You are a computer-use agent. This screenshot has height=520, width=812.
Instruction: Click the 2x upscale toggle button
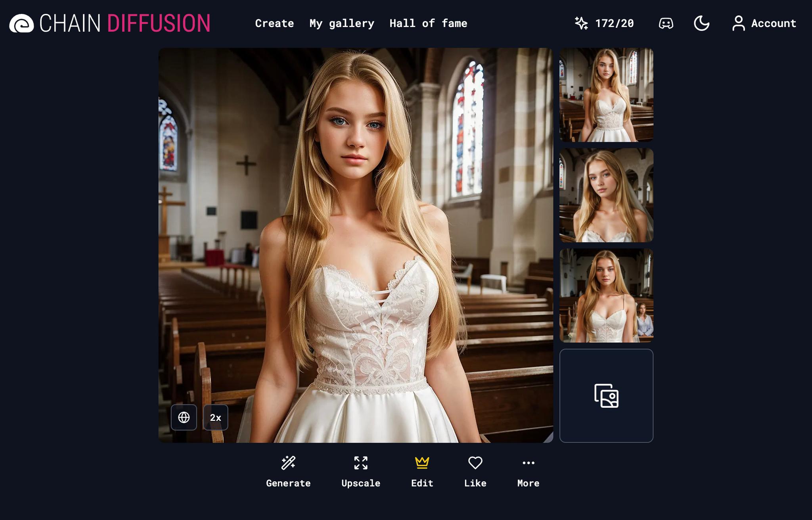point(214,418)
